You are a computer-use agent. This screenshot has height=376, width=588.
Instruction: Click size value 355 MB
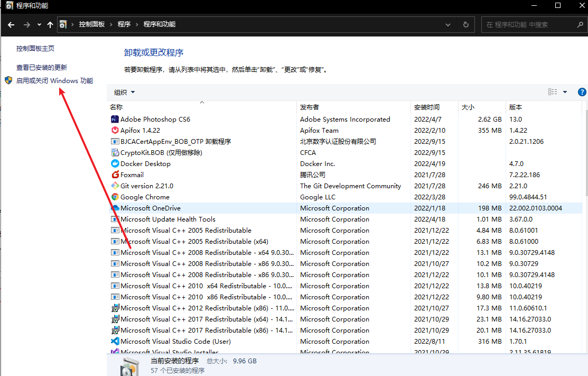[490, 130]
